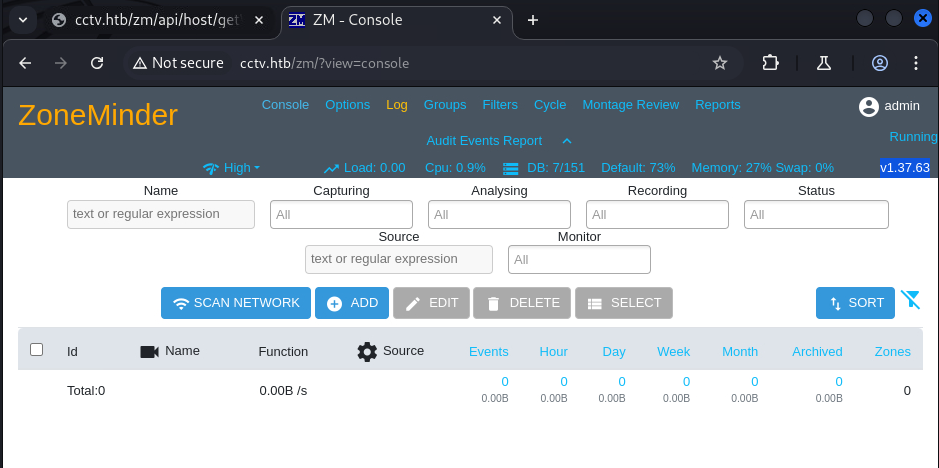The height and width of the screenshot is (468, 939).
Task: Click the filter-off icon beside Sort
Action: coord(910,300)
